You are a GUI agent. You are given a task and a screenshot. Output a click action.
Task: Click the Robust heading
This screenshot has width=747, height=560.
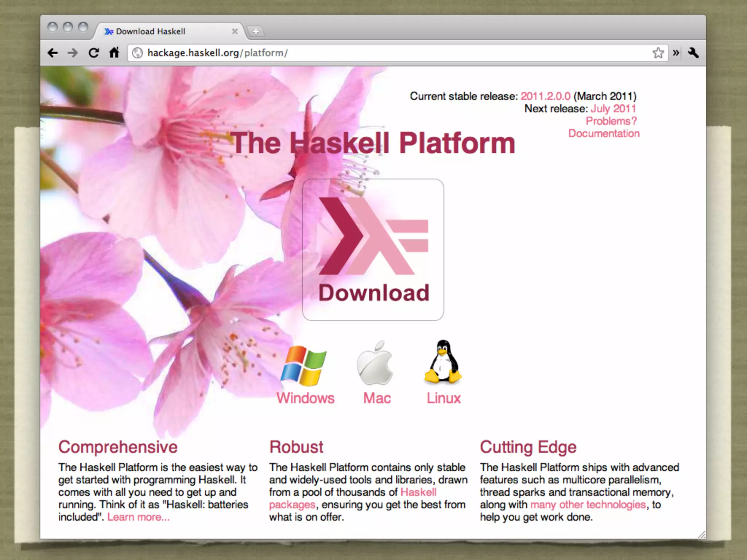tap(296, 447)
